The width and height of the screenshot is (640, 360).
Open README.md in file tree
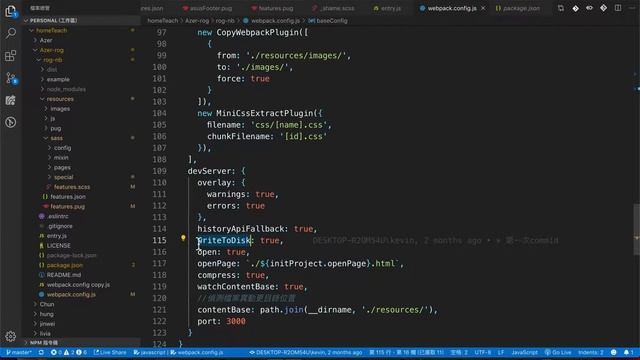(x=63, y=275)
